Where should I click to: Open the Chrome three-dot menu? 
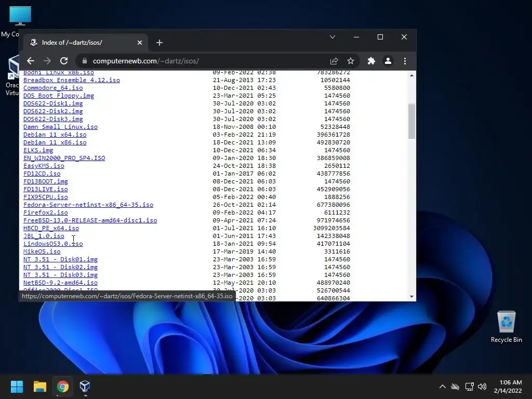tap(405, 61)
